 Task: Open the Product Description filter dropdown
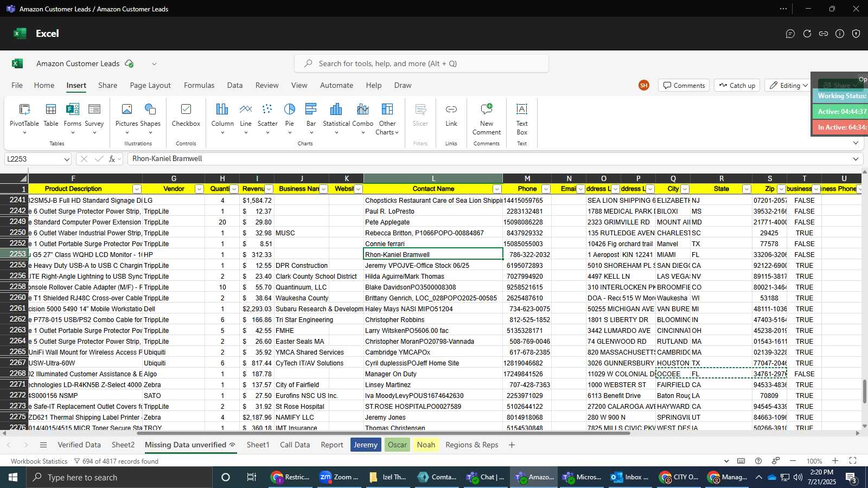137,189
